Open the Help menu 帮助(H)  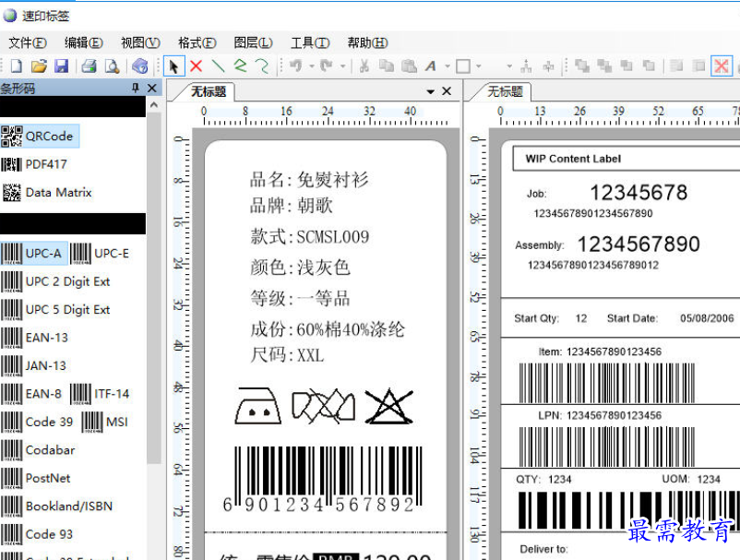(x=367, y=43)
